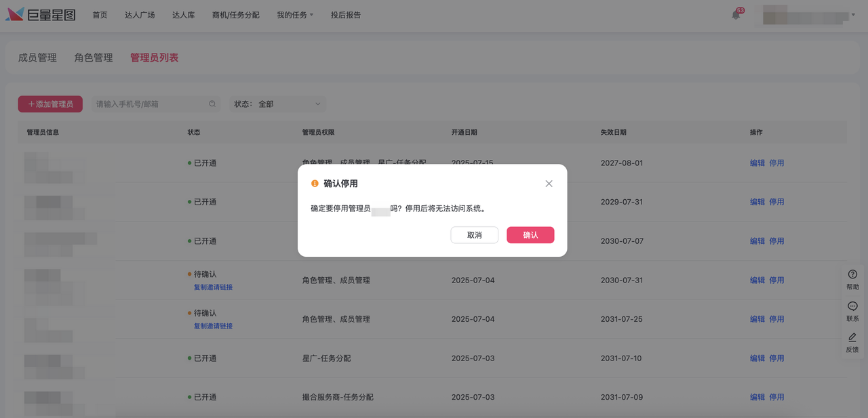
Task: Open the notification bell icon
Action: (x=736, y=15)
